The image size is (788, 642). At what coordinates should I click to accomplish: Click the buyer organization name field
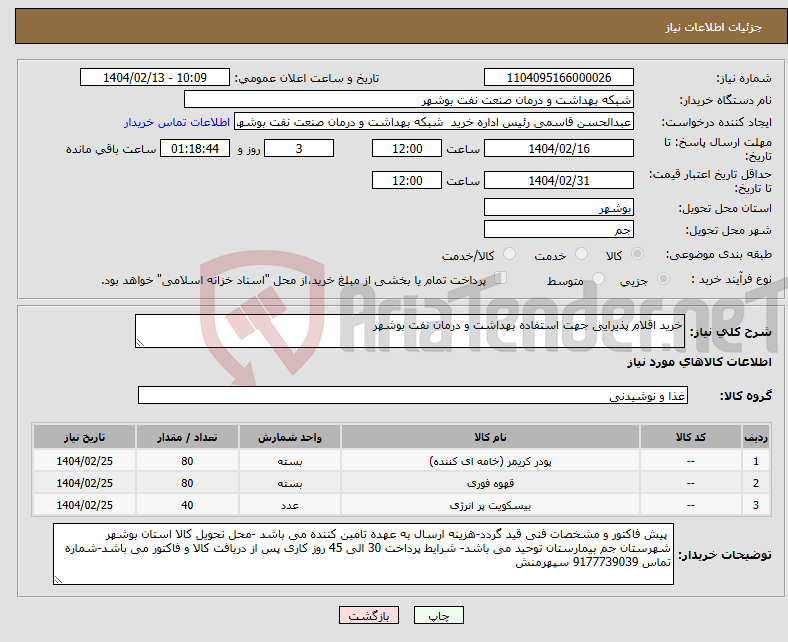409,100
